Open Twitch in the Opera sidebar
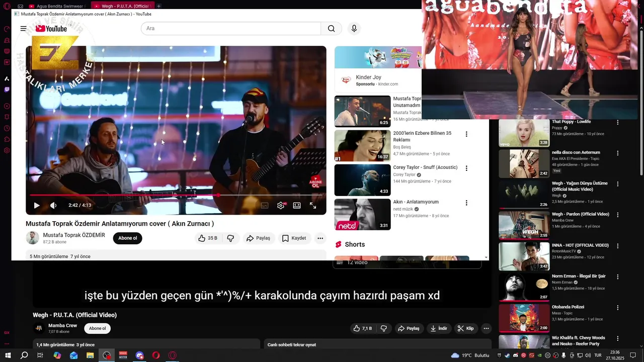This screenshot has height=362, width=644. [x=7, y=89]
